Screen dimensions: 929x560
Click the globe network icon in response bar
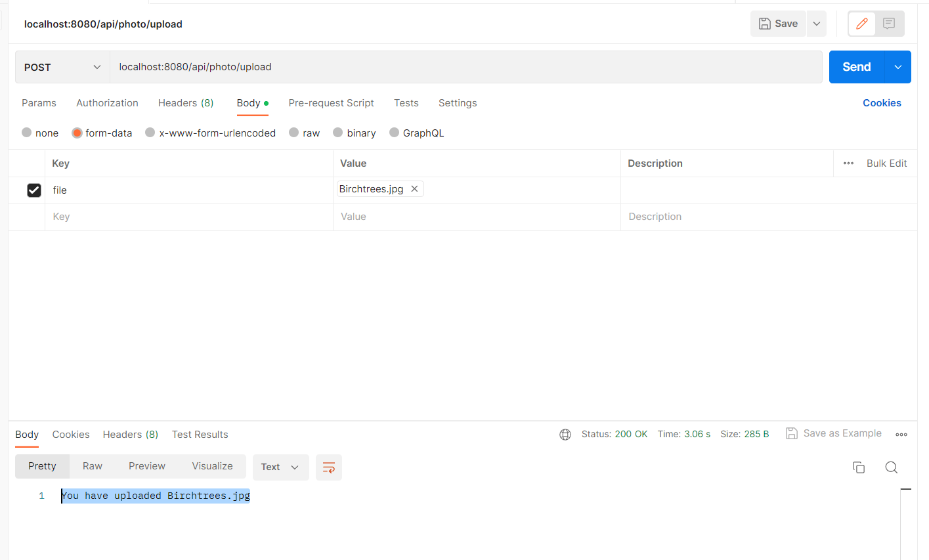click(x=565, y=435)
